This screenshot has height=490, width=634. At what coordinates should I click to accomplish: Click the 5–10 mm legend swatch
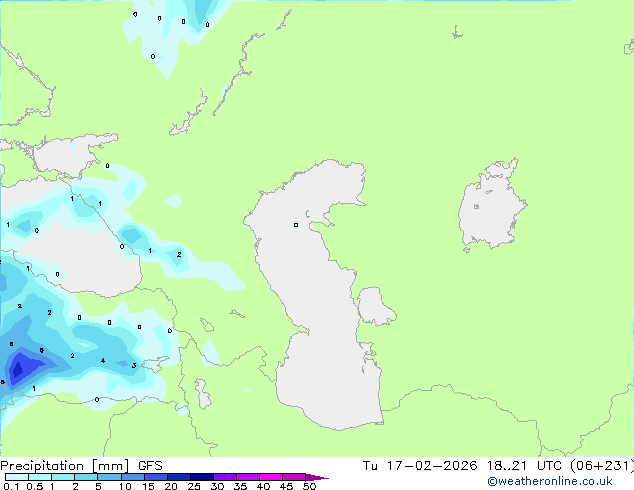tap(109, 477)
